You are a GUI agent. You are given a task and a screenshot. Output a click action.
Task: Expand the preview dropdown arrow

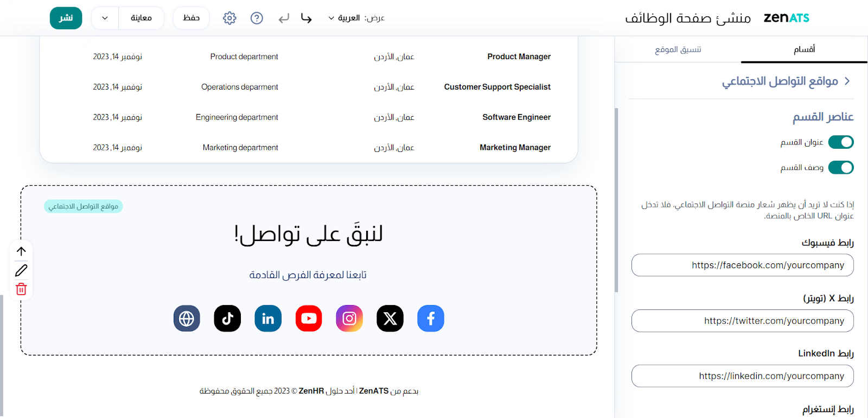105,18
